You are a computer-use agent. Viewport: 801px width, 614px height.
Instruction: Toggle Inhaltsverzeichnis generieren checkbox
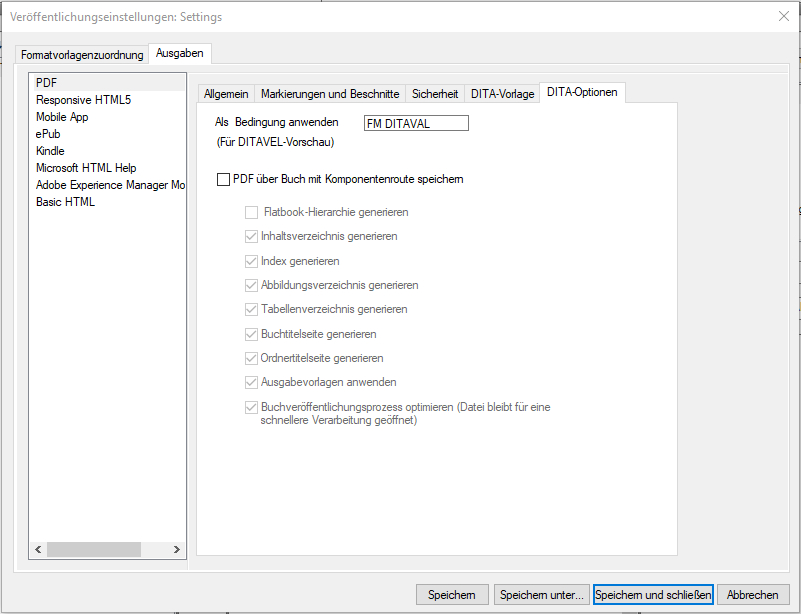252,237
